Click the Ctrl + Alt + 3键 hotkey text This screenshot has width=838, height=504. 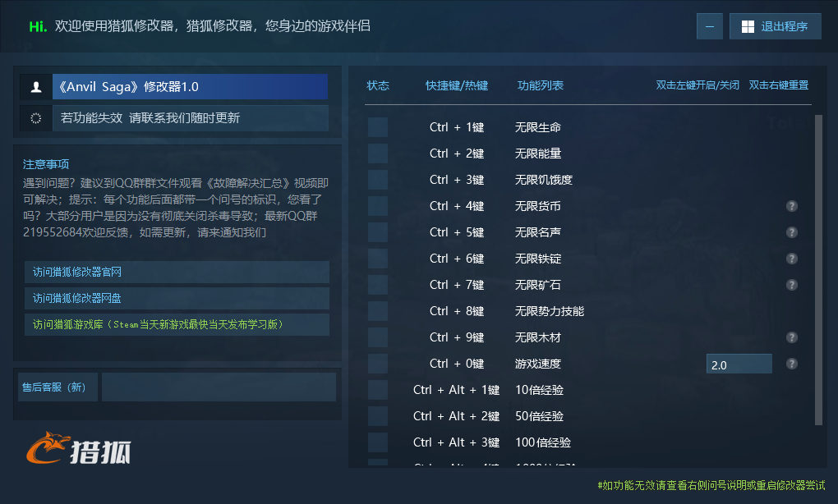[x=457, y=442]
